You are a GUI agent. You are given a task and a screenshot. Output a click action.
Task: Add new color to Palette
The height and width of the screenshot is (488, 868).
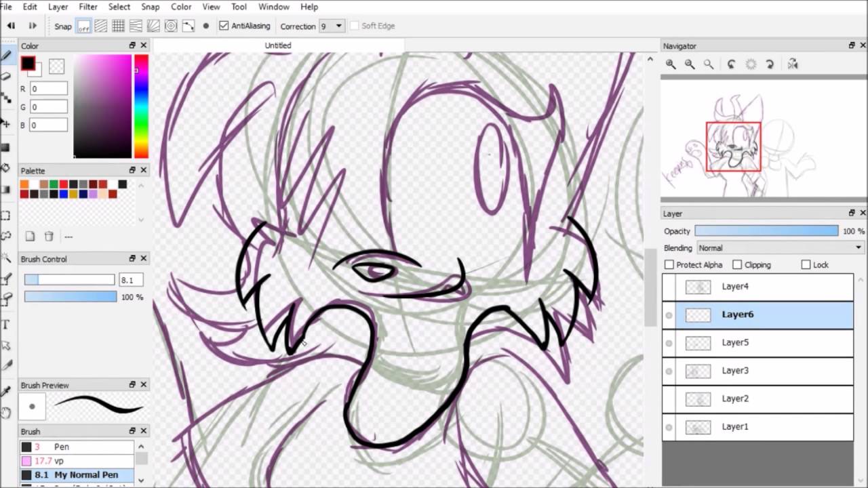coord(30,237)
